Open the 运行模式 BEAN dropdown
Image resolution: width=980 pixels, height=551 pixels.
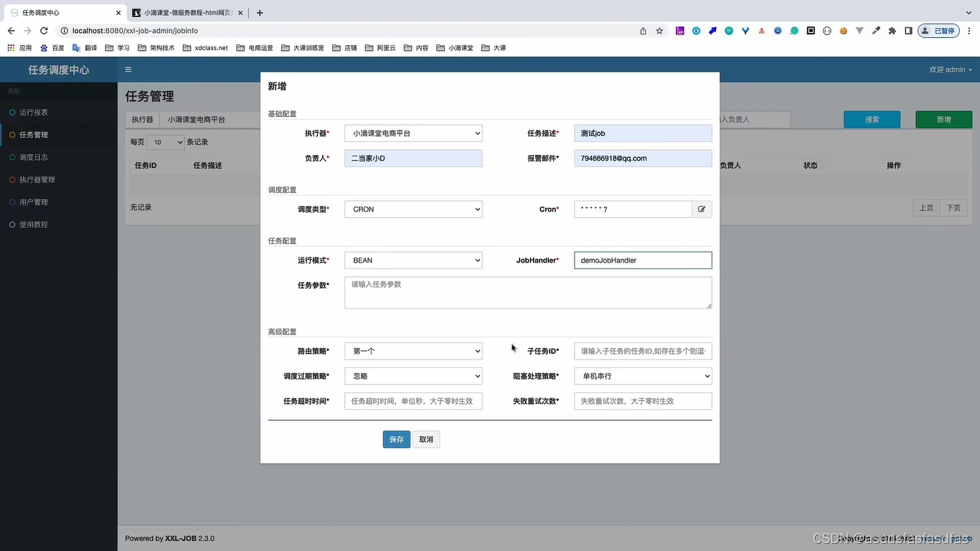tap(413, 260)
